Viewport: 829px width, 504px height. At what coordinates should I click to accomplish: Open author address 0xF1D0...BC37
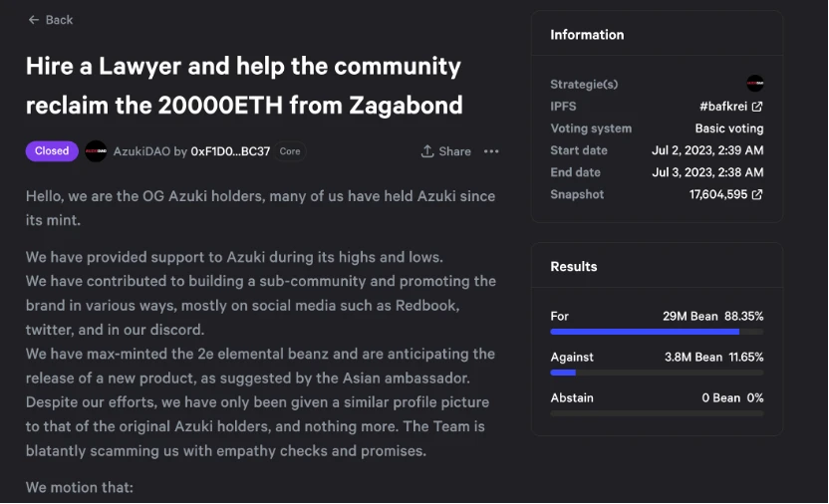(x=230, y=151)
